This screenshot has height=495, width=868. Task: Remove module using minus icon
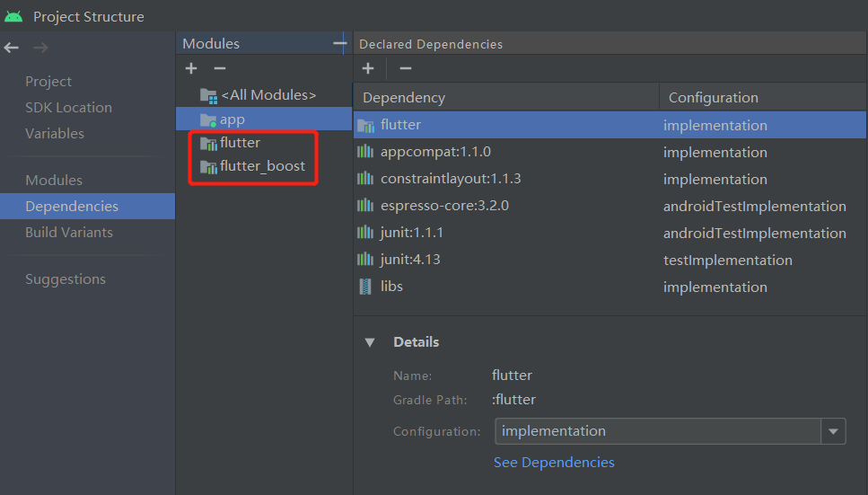[220, 68]
